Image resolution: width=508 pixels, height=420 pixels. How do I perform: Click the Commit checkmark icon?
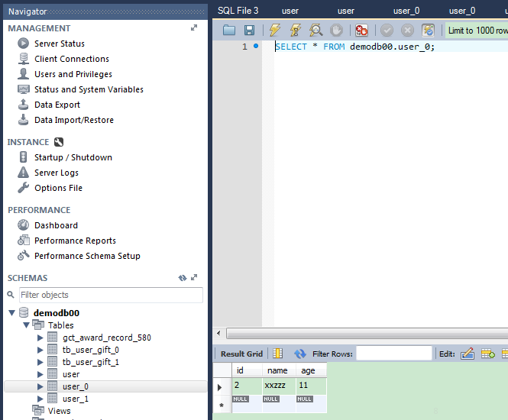(x=387, y=31)
